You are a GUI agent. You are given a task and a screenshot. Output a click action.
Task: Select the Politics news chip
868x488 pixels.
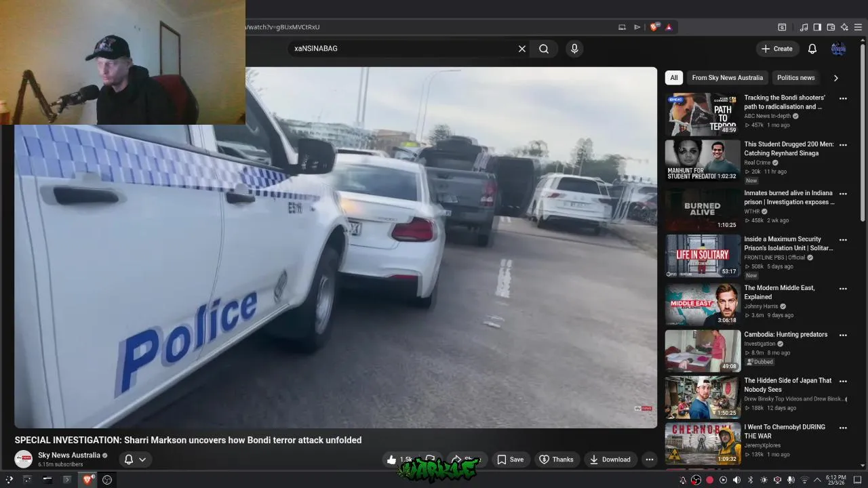click(795, 78)
